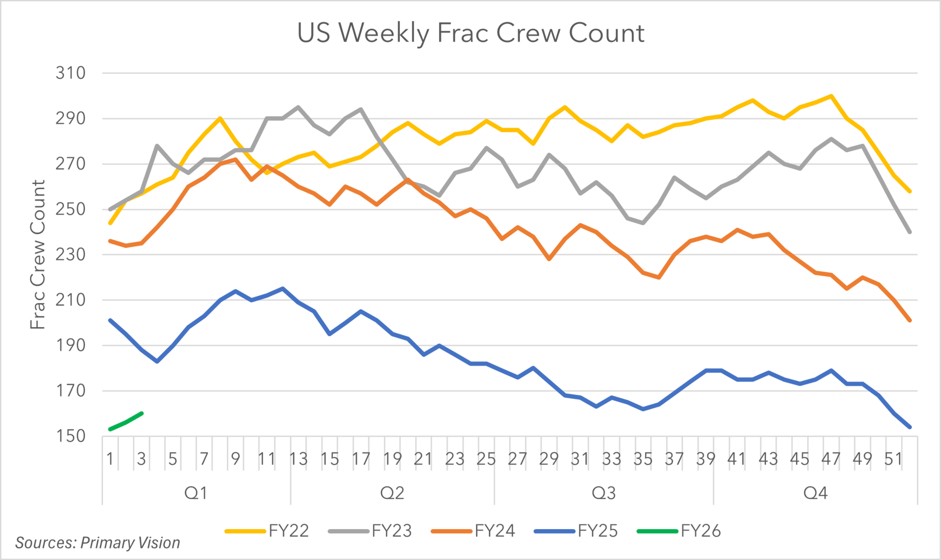The height and width of the screenshot is (560, 941).
Task: Click week 51 on the x-axis
Action: (x=894, y=459)
